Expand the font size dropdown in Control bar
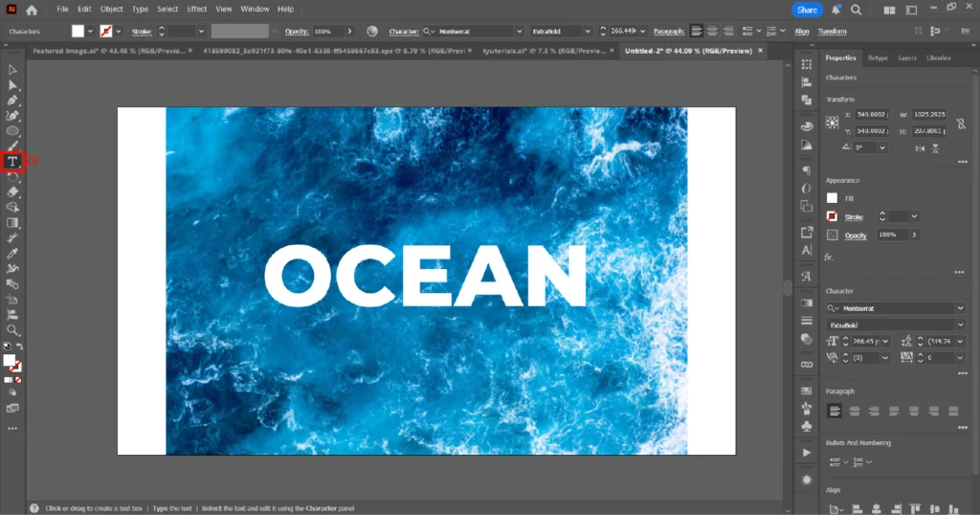Image resolution: width=980 pixels, height=515 pixels. tap(642, 32)
